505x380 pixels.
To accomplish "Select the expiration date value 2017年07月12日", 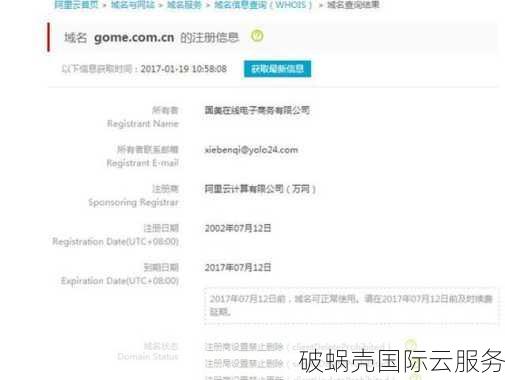I will click(238, 267).
